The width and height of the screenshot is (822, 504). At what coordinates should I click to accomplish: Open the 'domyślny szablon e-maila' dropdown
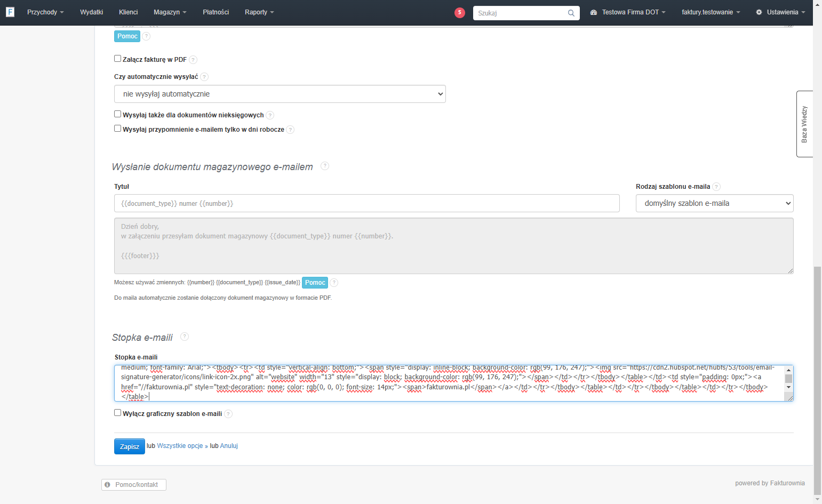715,203
